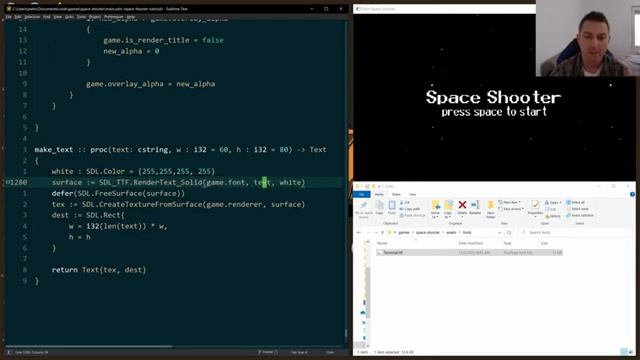Viewport: 640px width, 360px height.
Task: Sort by the Type column header
Action: pyautogui.click(x=507, y=243)
